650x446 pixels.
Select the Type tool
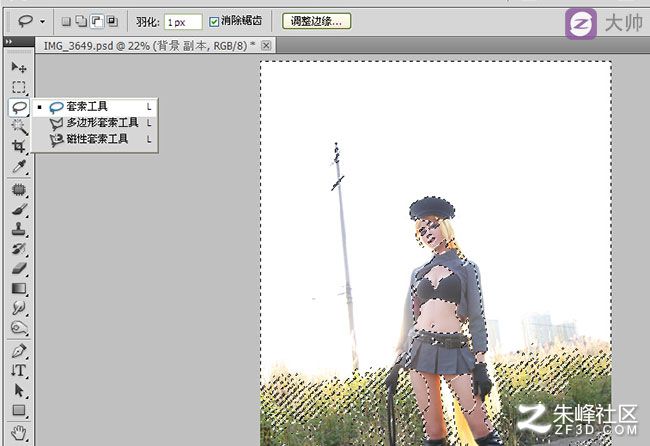pyautogui.click(x=19, y=371)
